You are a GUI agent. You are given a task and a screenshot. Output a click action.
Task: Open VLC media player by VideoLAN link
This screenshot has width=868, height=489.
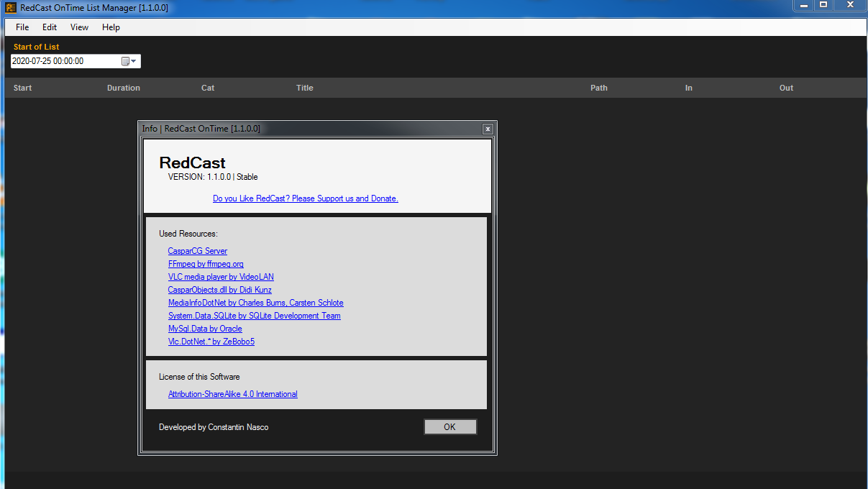point(221,277)
